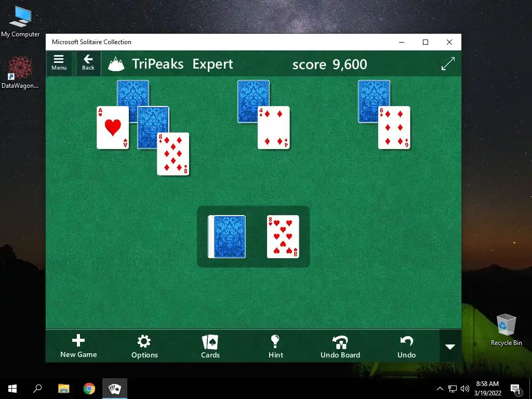Open My Computer desktop icon

pos(20,21)
